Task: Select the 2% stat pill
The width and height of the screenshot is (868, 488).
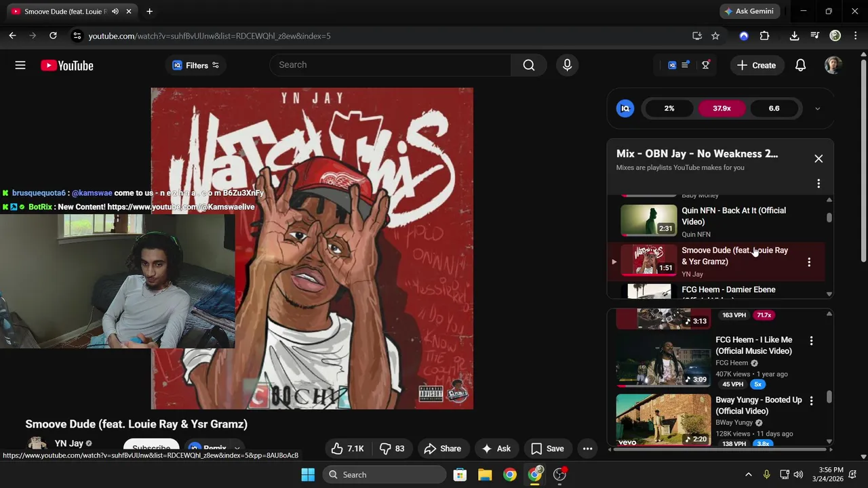Action: click(x=669, y=108)
